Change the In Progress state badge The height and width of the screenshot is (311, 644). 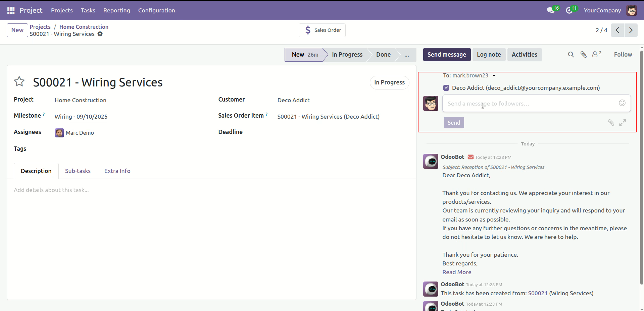point(389,82)
